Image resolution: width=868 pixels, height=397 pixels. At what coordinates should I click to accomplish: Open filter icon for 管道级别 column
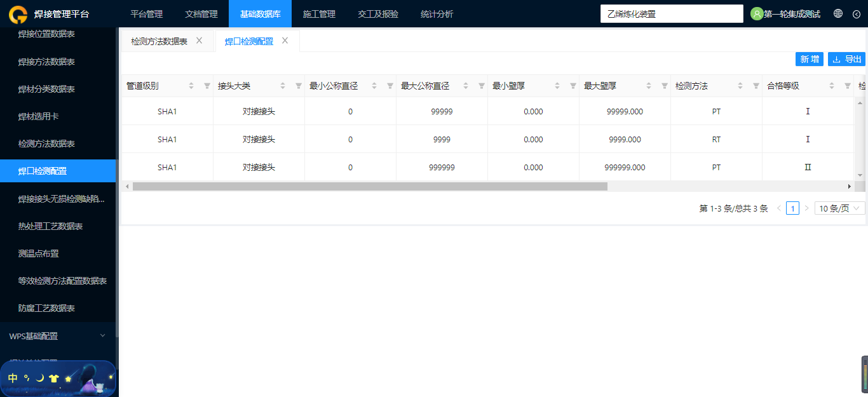(207, 86)
